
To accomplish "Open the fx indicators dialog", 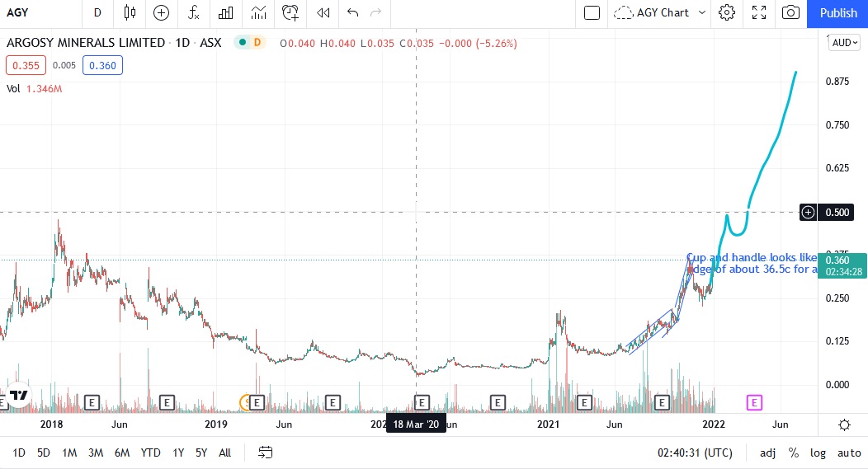I will (x=193, y=12).
